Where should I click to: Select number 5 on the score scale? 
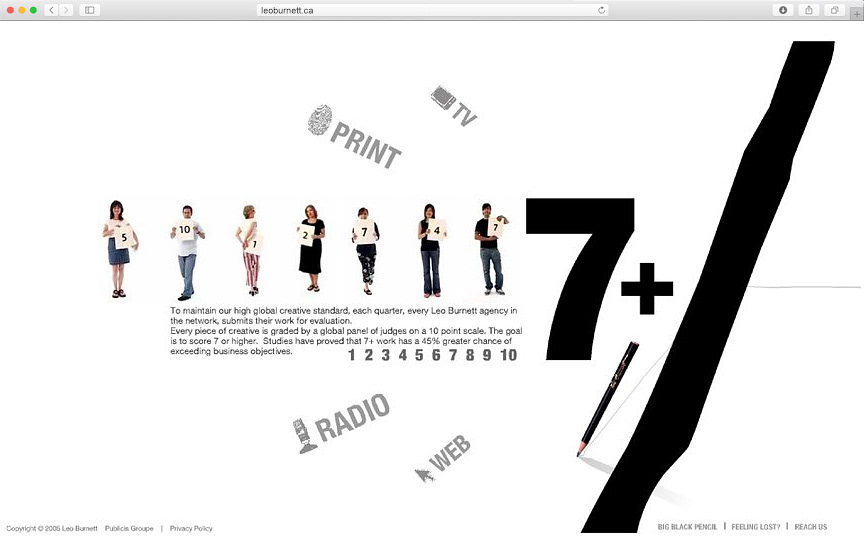click(x=419, y=355)
